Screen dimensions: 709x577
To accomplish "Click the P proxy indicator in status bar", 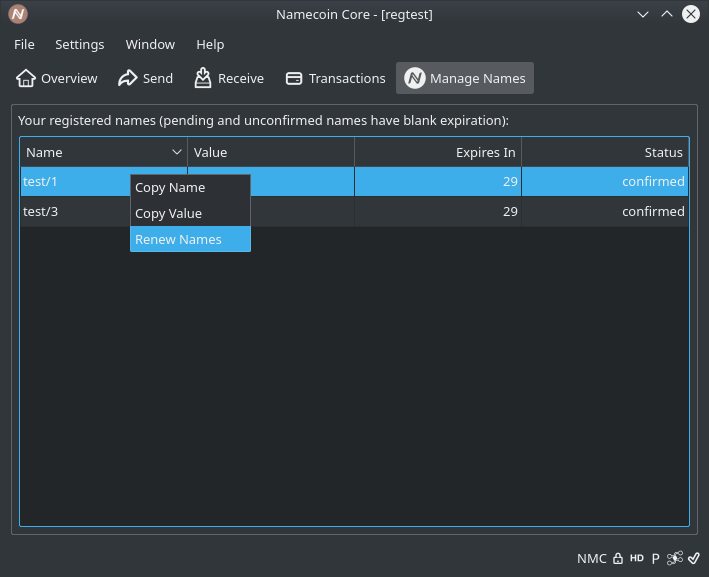I will click(655, 559).
